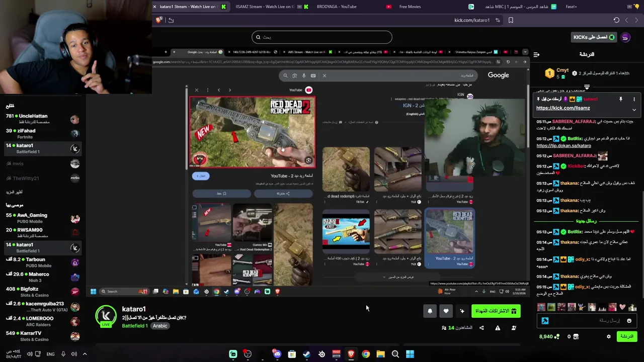Click the blue hammer moderator badge in the chat input
644x362 pixels.
[x=545, y=320]
